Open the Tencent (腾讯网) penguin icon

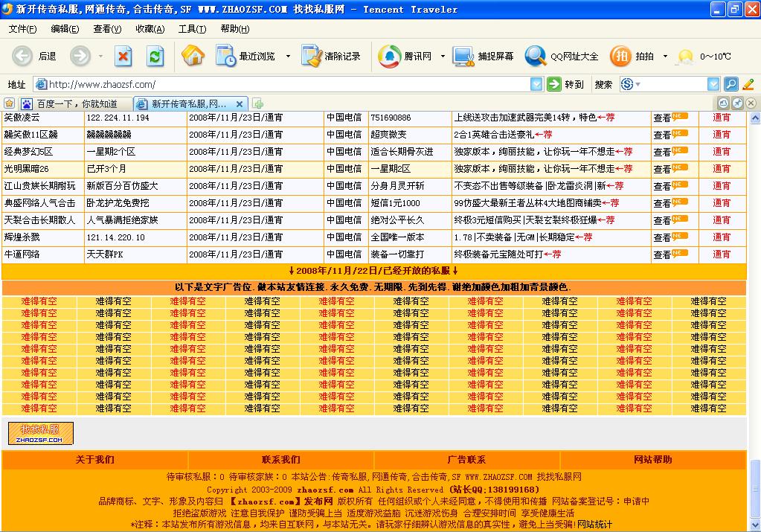389,56
